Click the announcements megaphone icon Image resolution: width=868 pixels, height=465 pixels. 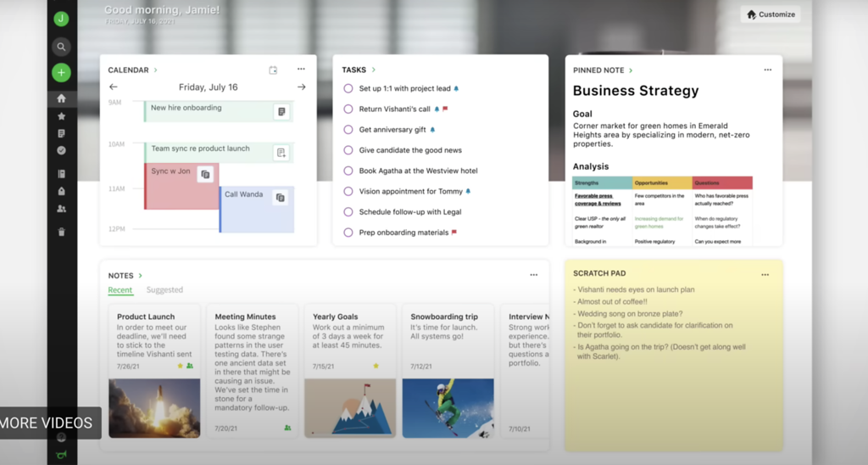(61, 455)
